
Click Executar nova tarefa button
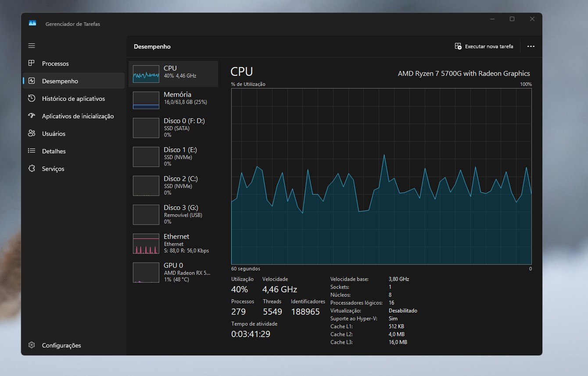(484, 46)
